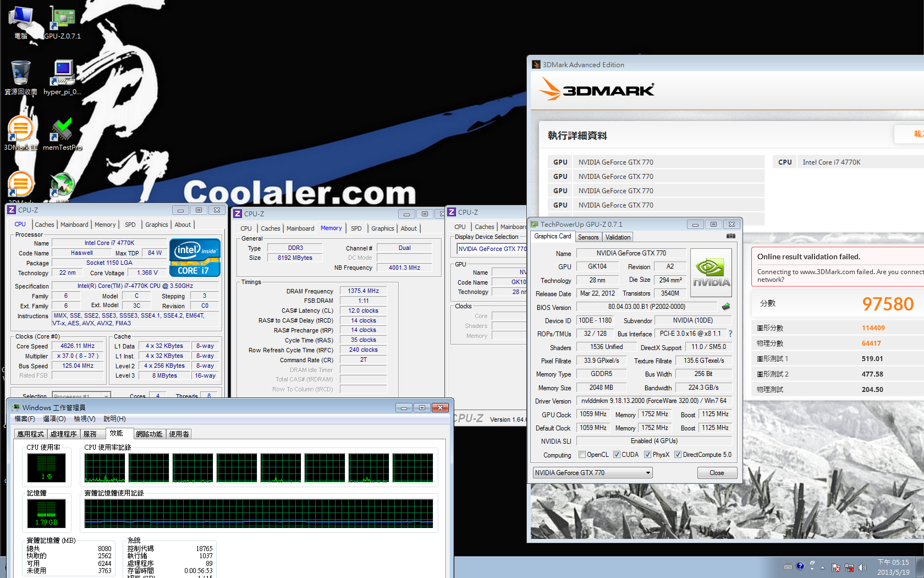Open the Processor selection dropdown in CPU-Z
The height and width of the screenshot is (578, 924).
(81, 396)
